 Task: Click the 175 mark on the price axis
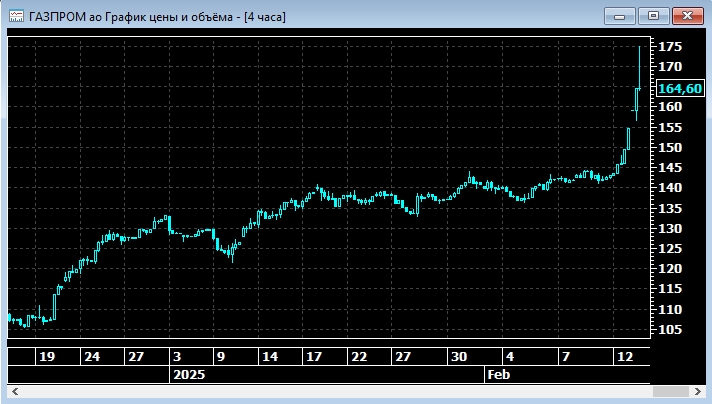pyautogui.click(x=669, y=46)
